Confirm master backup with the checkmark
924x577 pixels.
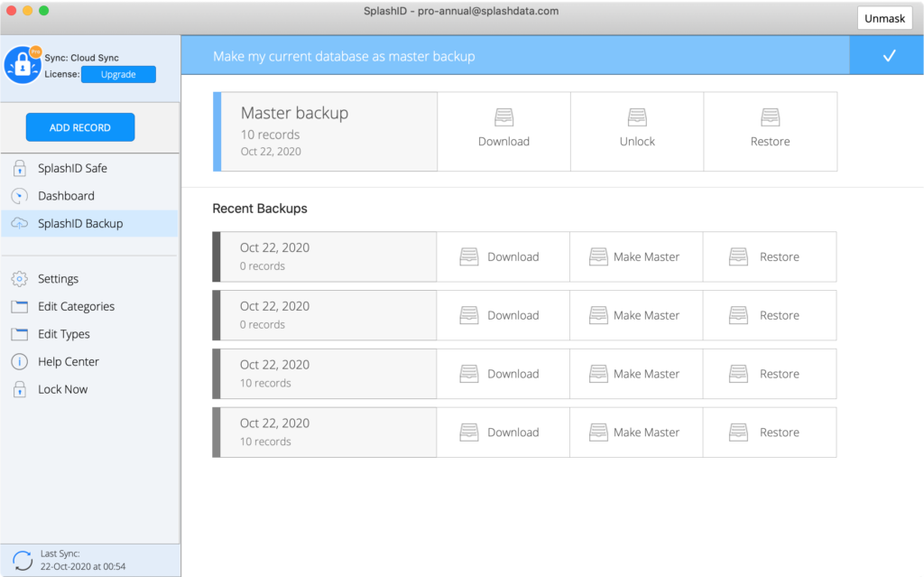pos(888,56)
